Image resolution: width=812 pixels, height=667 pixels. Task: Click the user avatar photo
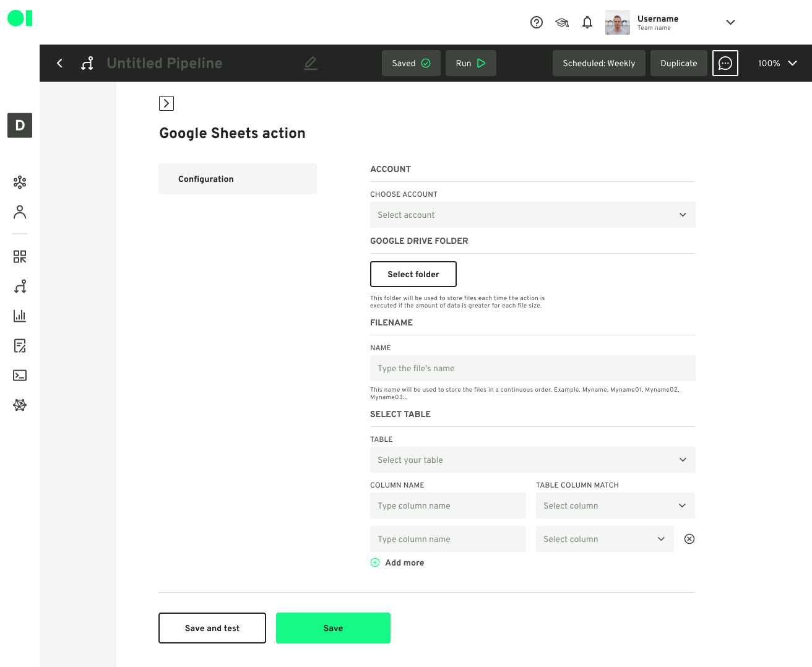(618, 22)
